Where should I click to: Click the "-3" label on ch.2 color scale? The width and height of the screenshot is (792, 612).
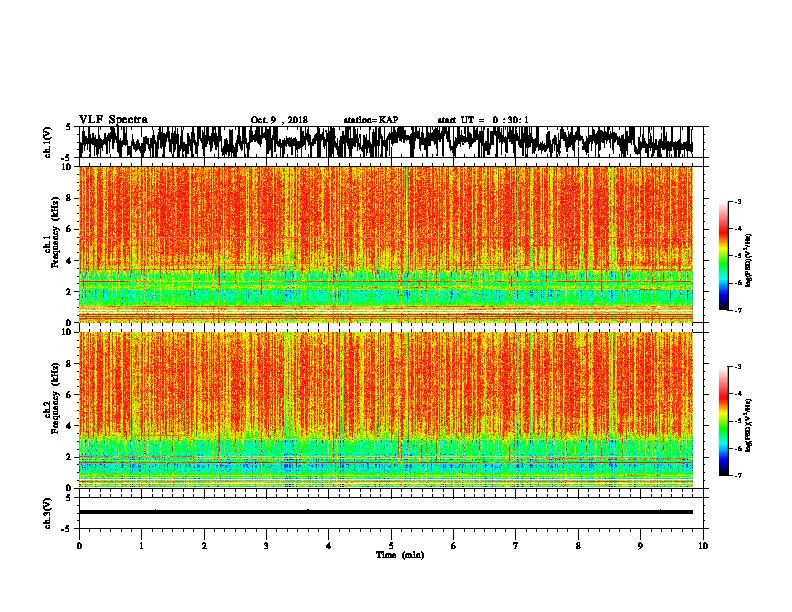coord(738,367)
